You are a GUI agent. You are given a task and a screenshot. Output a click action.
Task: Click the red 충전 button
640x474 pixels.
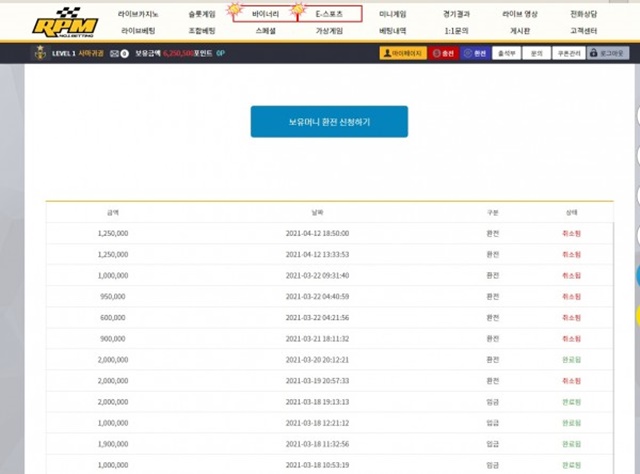point(443,53)
